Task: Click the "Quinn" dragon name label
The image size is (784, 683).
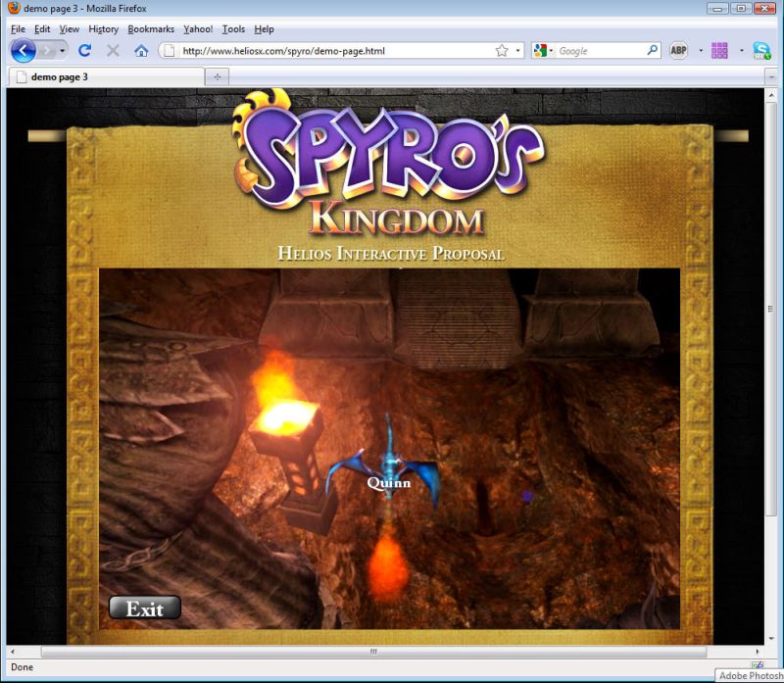Action: pos(389,483)
